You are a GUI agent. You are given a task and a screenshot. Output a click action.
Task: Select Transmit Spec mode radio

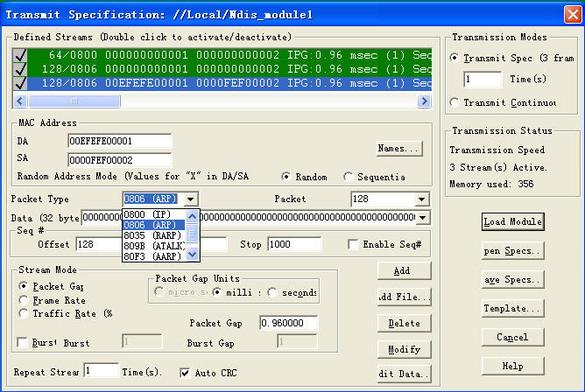click(x=455, y=58)
